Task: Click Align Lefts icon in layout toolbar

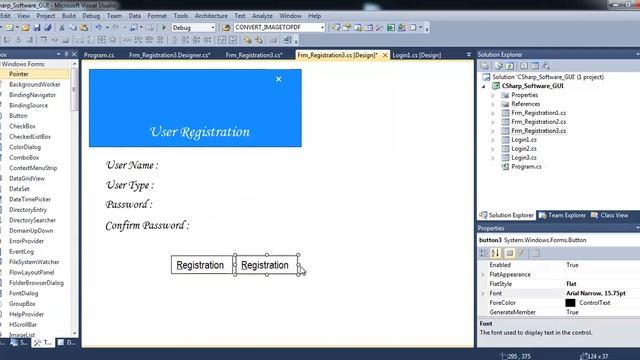Action: tap(7, 40)
